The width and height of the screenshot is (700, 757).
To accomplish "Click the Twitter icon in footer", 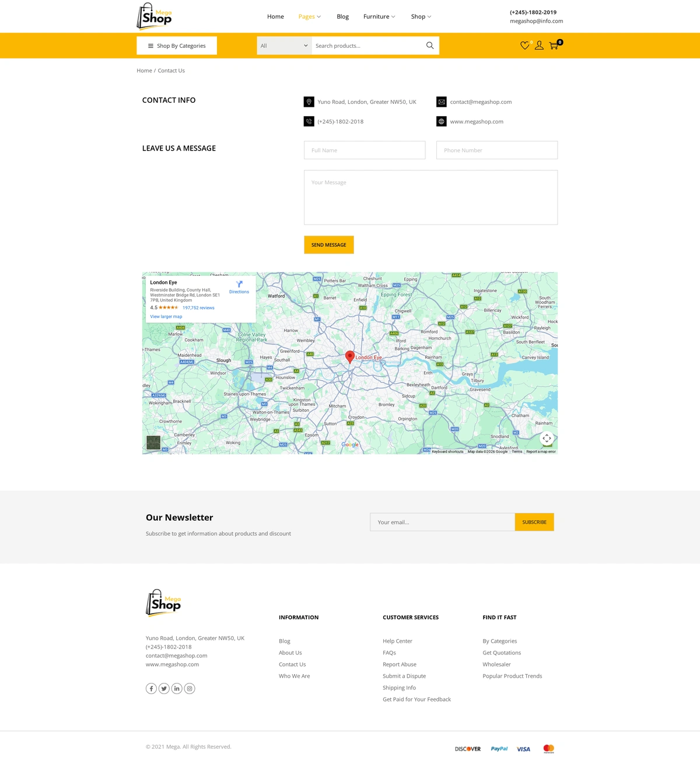I will [x=164, y=688].
